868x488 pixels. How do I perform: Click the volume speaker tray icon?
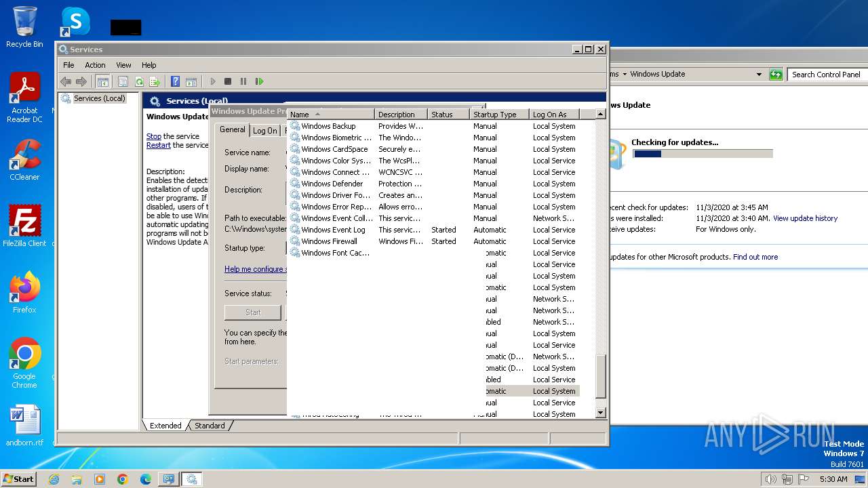click(770, 479)
